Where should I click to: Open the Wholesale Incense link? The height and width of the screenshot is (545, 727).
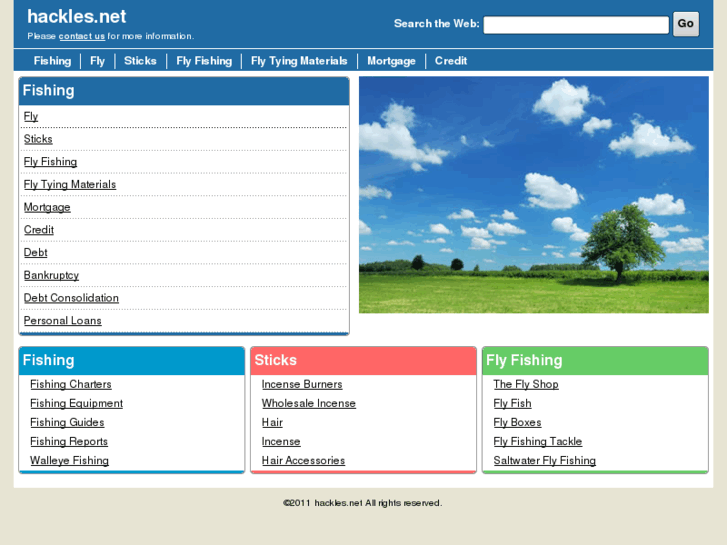pos(309,404)
